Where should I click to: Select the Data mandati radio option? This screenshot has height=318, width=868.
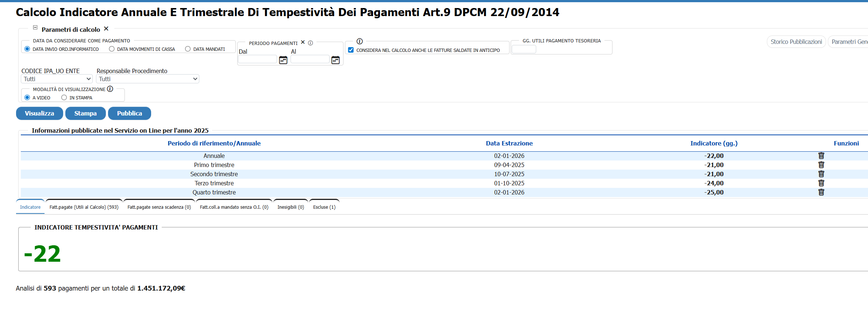[x=188, y=49]
